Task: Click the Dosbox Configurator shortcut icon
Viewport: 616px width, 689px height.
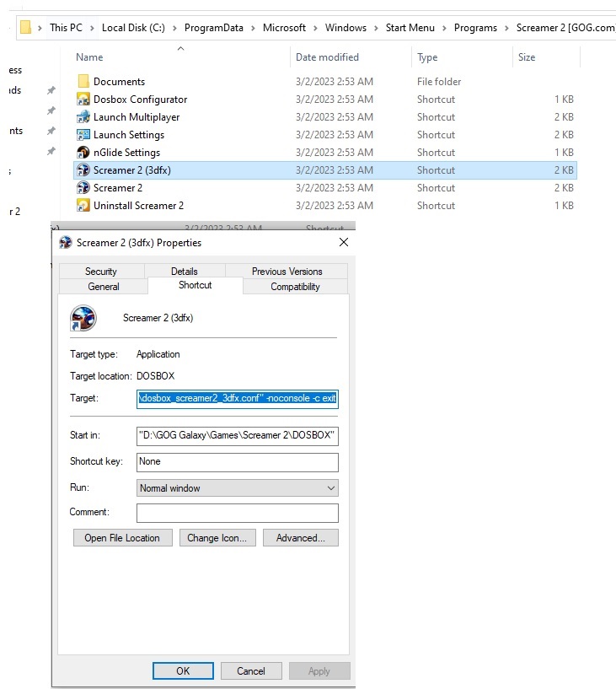Action: pos(83,100)
